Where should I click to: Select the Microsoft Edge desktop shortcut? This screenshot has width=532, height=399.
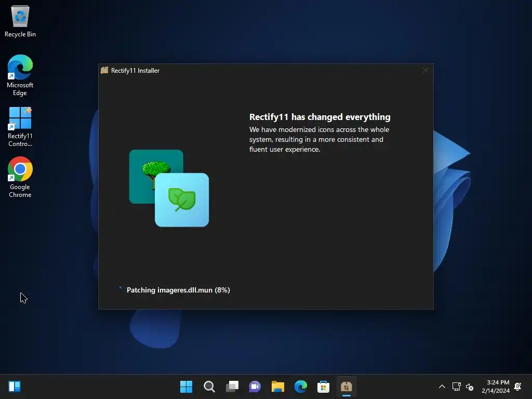coord(20,75)
